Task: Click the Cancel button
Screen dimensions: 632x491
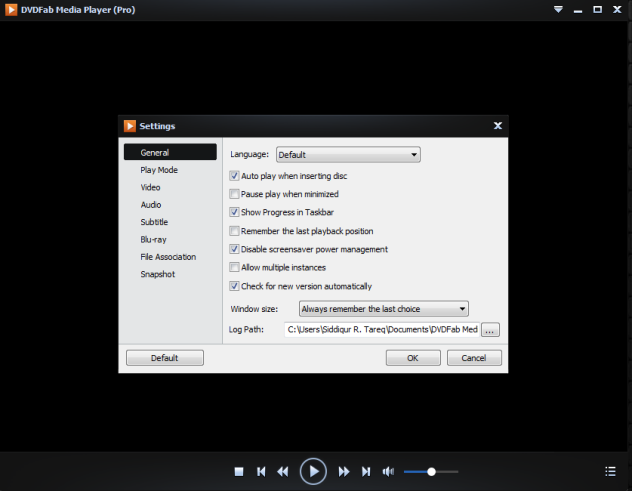Action: [x=474, y=358]
